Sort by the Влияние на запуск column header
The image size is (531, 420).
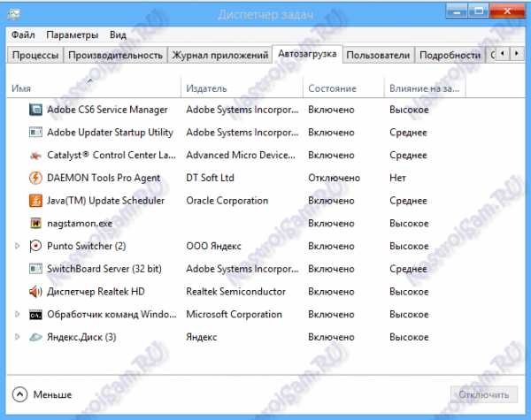pos(424,88)
